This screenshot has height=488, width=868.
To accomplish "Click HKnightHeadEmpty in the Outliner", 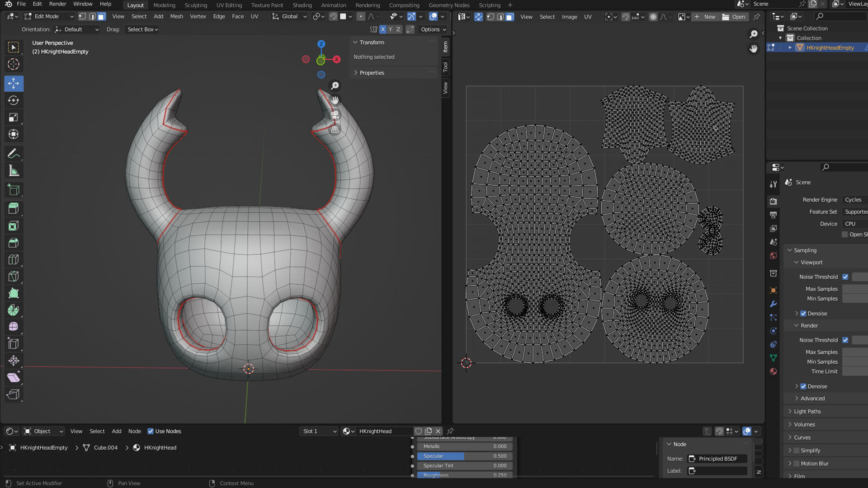I will [830, 47].
